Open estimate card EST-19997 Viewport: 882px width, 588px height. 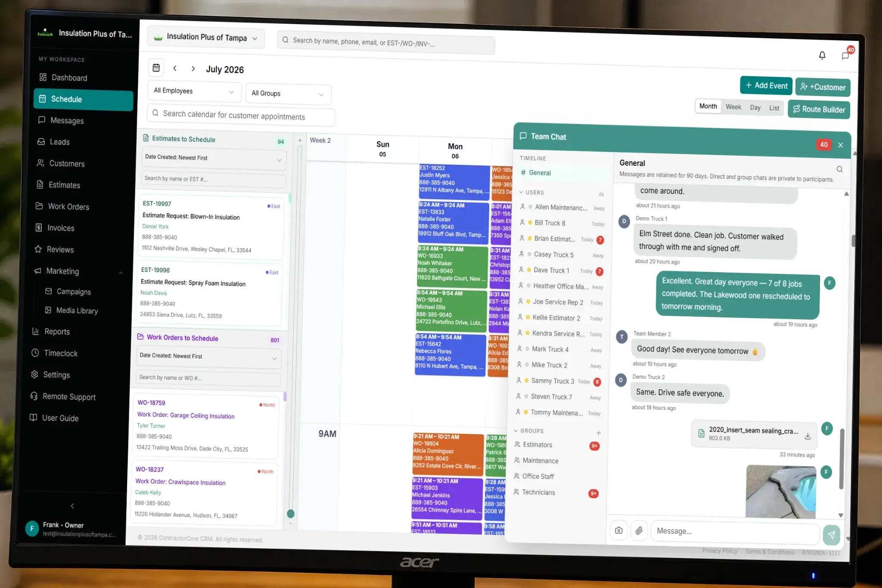point(210,227)
